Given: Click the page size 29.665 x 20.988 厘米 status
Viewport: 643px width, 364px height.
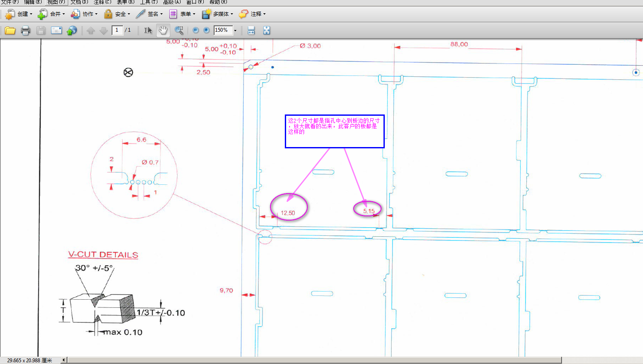Looking at the screenshot, I should (30, 361).
